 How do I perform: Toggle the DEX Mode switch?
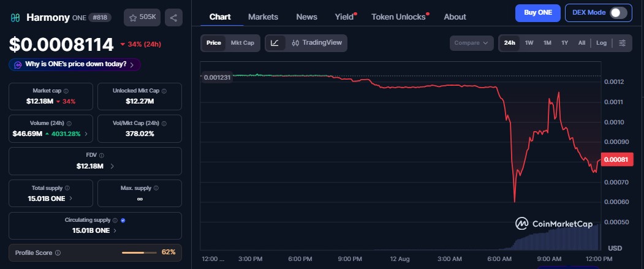[618, 13]
